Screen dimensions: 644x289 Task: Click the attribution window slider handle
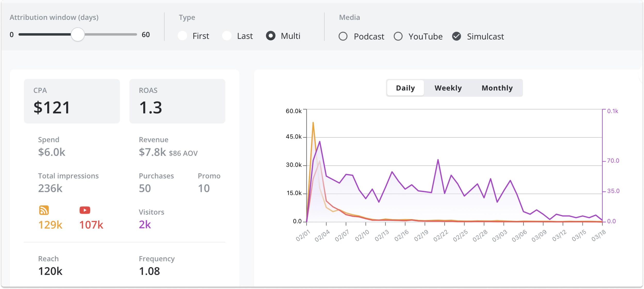pos(78,34)
